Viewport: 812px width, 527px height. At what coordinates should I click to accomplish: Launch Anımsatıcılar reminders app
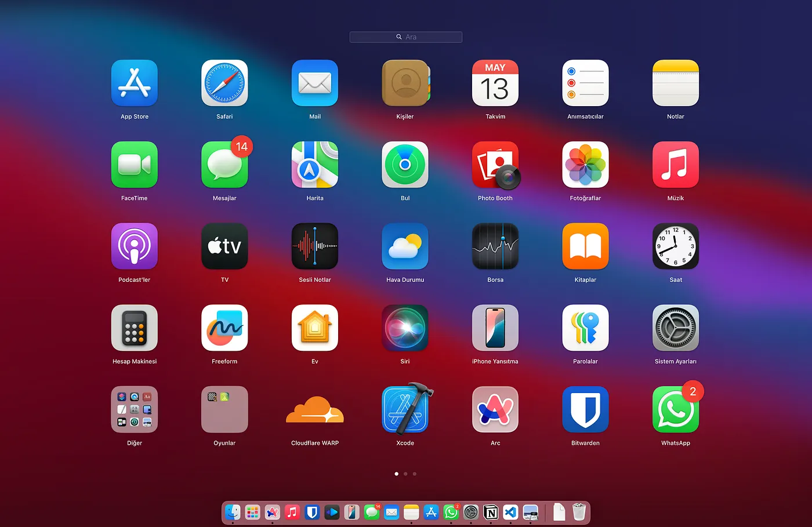[x=586, y=83]
